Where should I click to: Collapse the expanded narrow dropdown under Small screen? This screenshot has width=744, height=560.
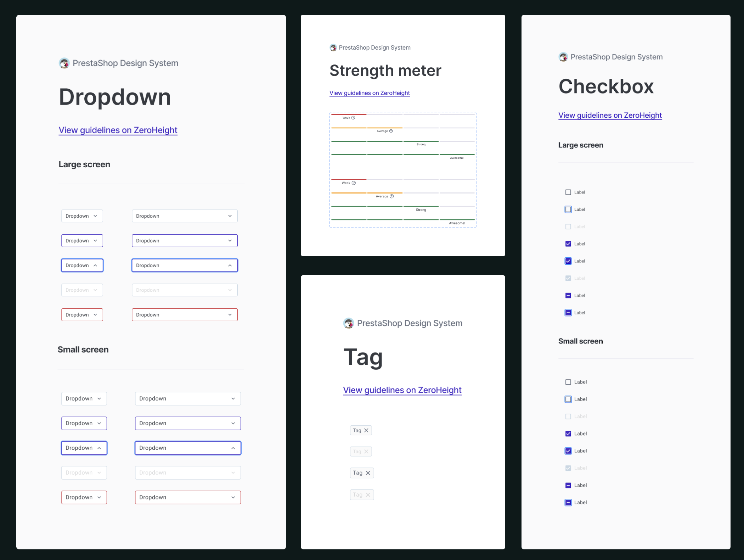[x=84, y=448]
